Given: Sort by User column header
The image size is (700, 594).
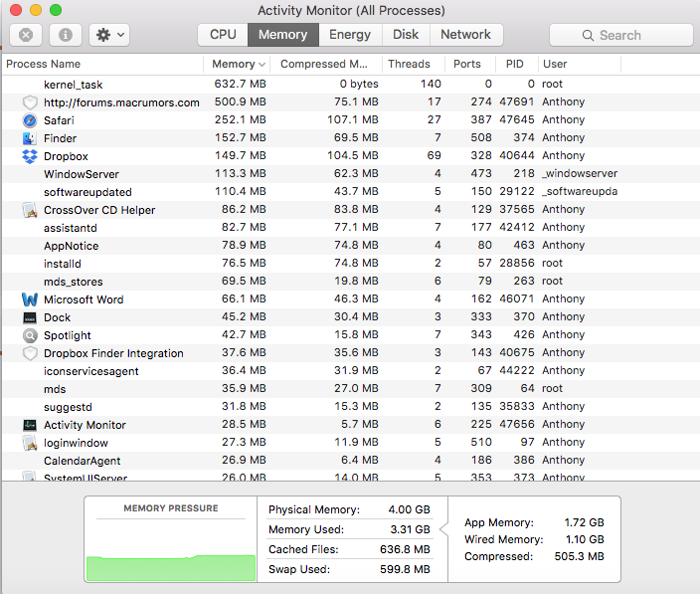Looking at the screenshot, I should [x=579, y=64].
